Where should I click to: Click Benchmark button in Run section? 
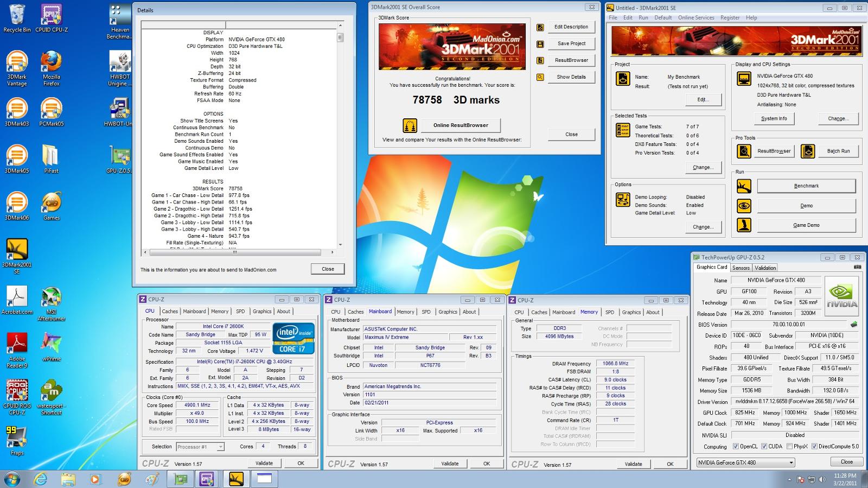(x=806, y=186)
